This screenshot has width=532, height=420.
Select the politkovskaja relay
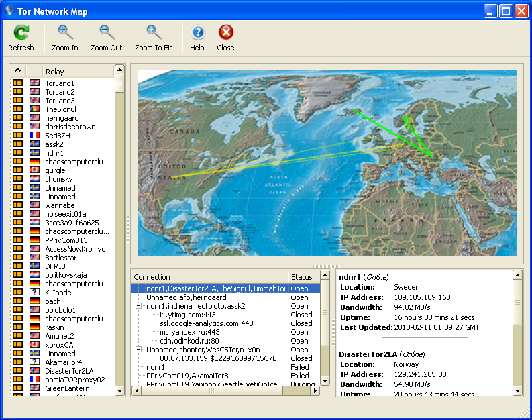66,275
